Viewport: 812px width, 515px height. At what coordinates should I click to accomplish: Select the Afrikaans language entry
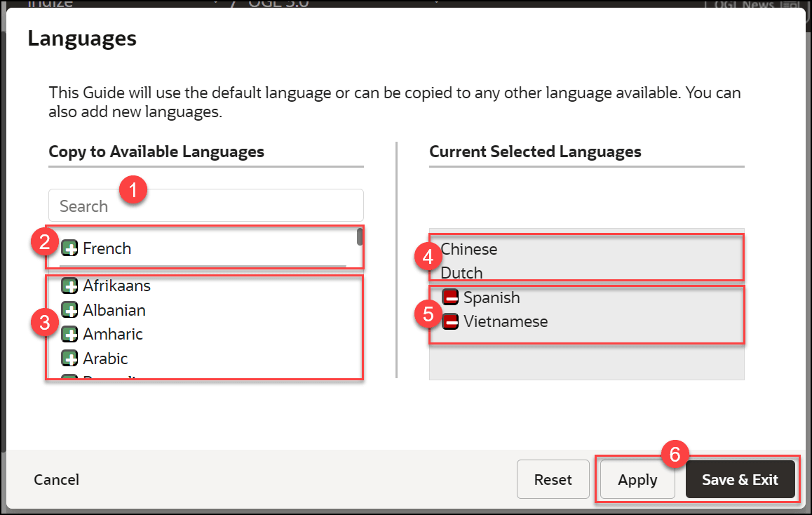click(x=117, y=286)
